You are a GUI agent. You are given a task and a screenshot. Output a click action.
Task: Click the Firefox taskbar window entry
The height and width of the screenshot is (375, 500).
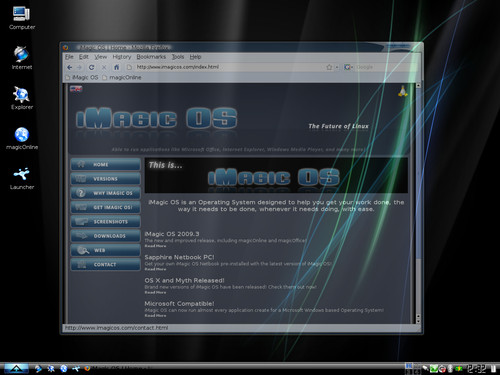click(118, 369)
